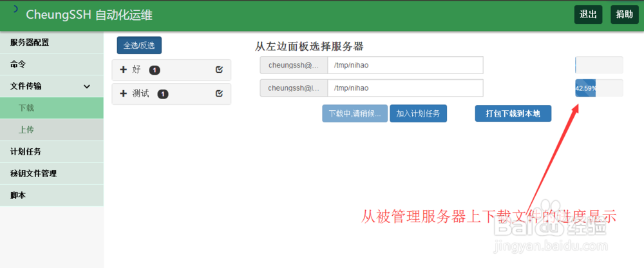
Task: Open 计划任务 in the sidebar
Action: (52, 151)
